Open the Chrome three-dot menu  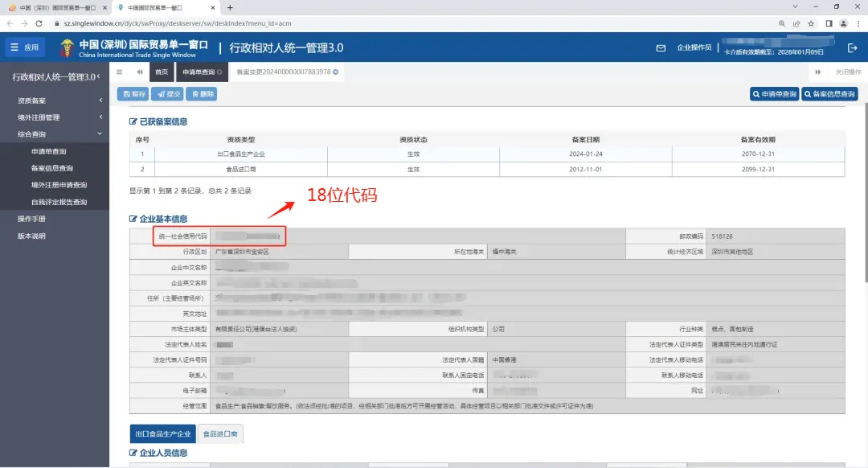[x=858, y=23]
